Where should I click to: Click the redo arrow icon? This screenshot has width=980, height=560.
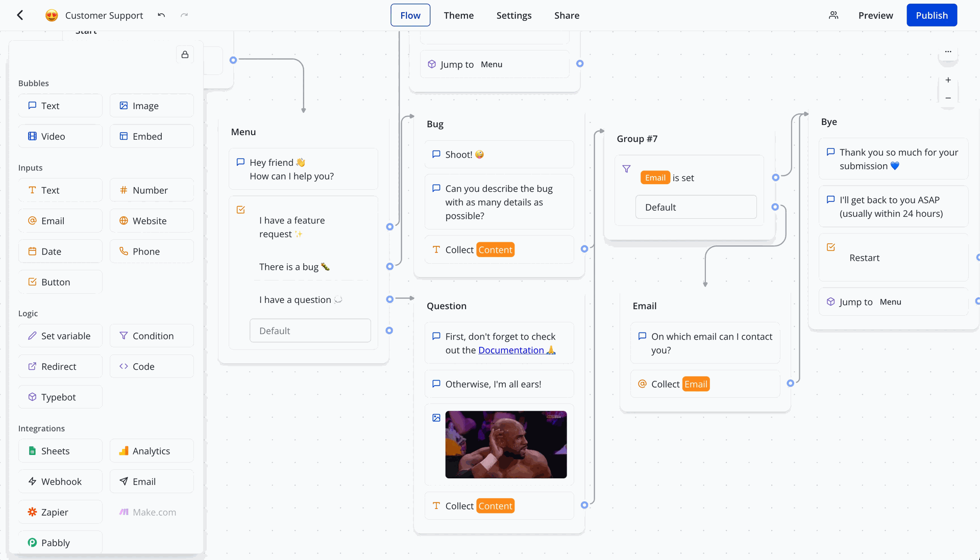pyautogui.click(x=184, y=15)
